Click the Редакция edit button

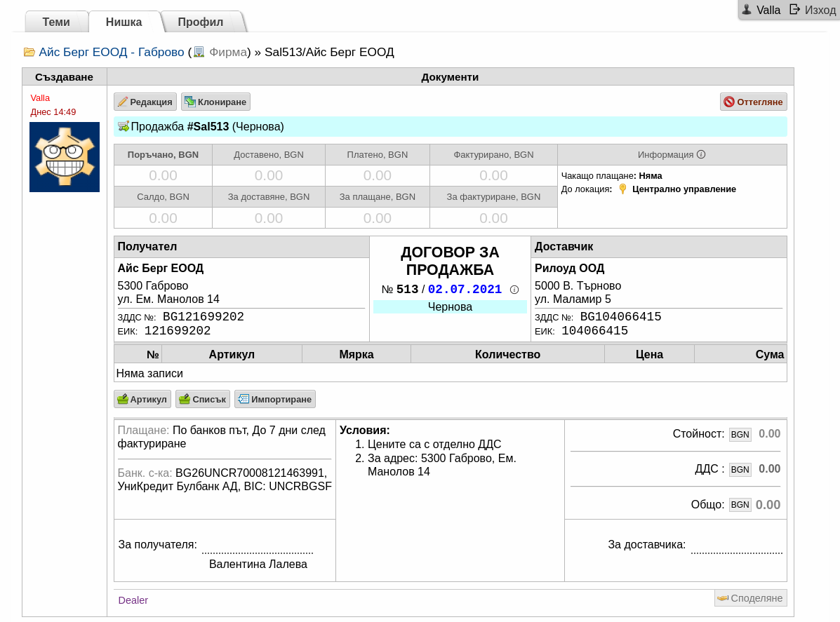point(145,102)
